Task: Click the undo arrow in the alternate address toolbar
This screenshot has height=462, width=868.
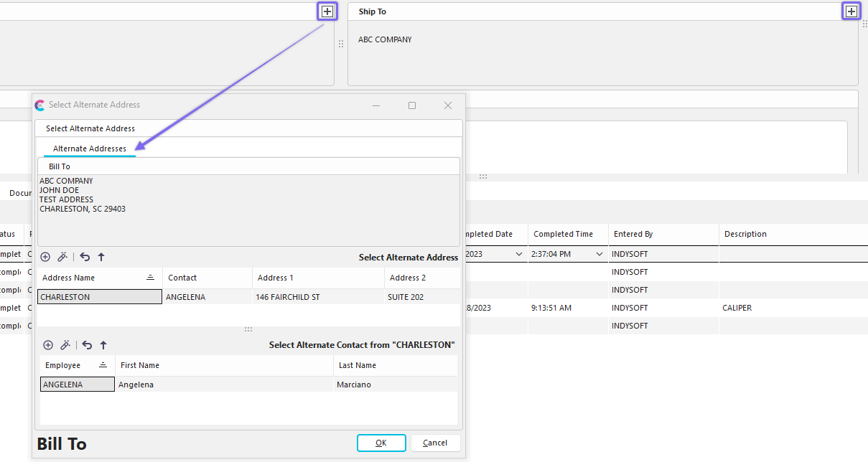Action: (x=85, y=257)
